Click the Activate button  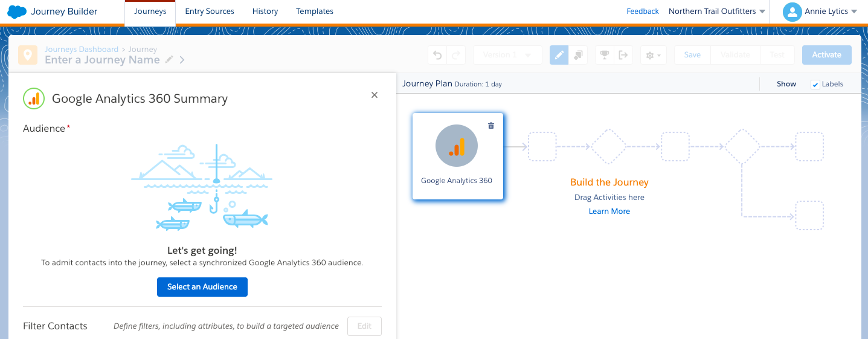click(826, 55)
